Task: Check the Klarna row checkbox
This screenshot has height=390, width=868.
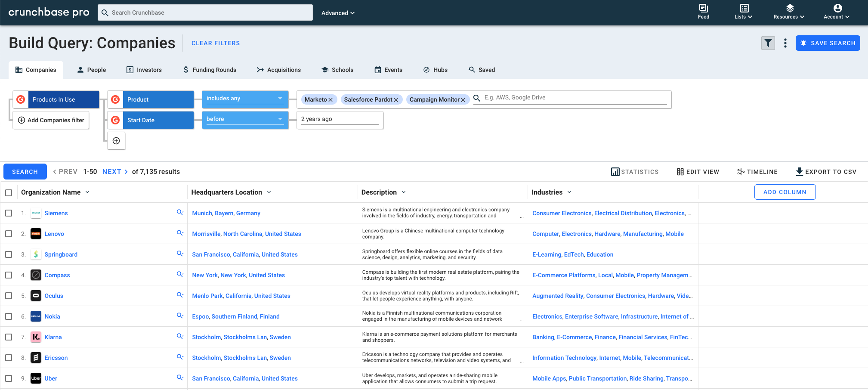Action: tap(9, 337)
